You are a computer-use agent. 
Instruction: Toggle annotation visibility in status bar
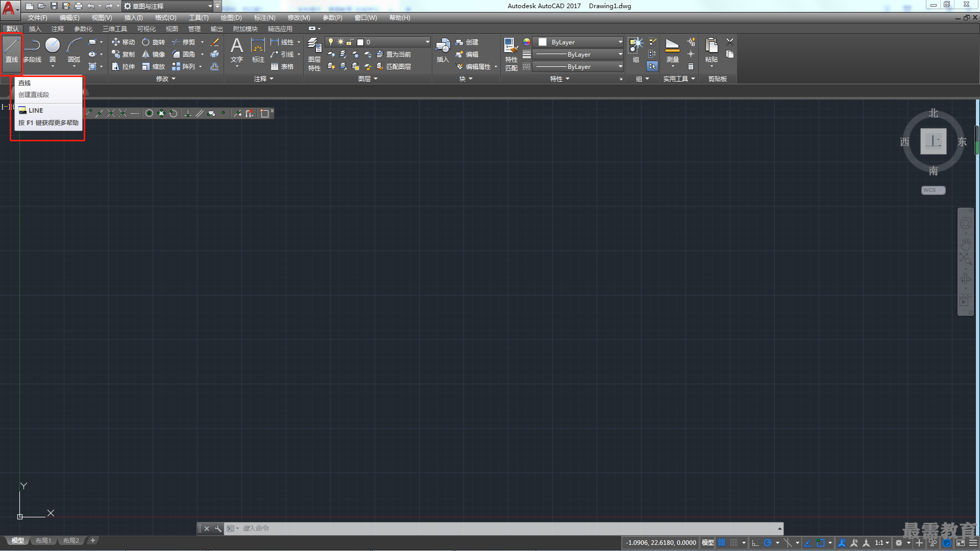point(842,543)
